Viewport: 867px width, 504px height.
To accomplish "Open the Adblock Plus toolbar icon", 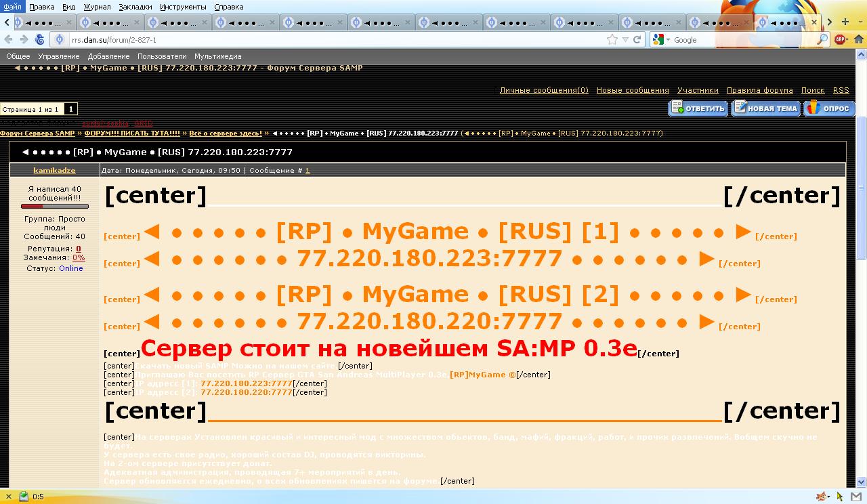I will coord(841,40).
